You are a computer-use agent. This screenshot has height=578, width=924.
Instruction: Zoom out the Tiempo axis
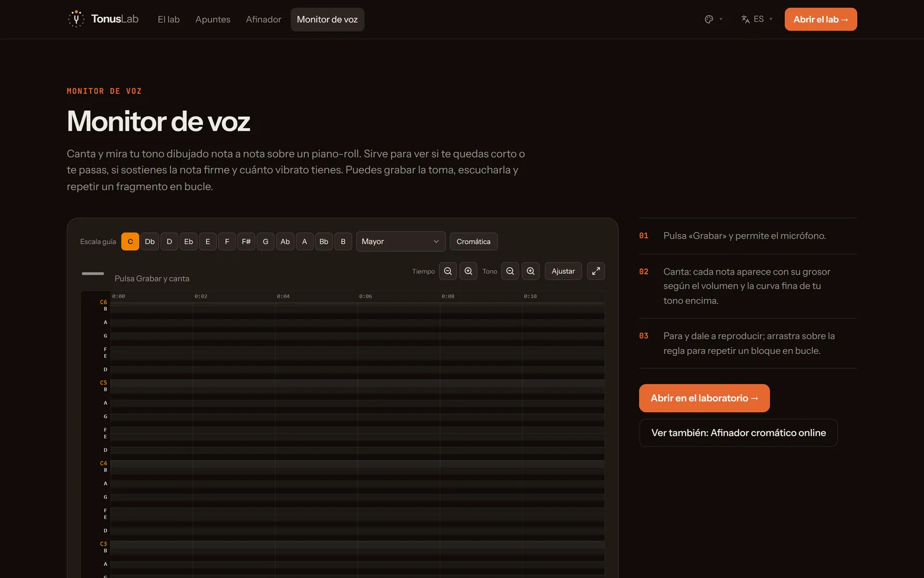[x=448, y=271]
